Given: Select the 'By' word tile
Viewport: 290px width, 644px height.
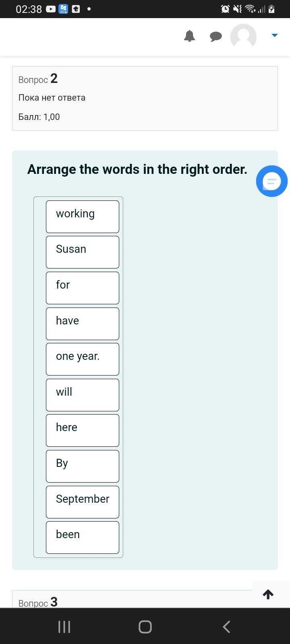Looking at the screenshot, I should click(83, 466).
